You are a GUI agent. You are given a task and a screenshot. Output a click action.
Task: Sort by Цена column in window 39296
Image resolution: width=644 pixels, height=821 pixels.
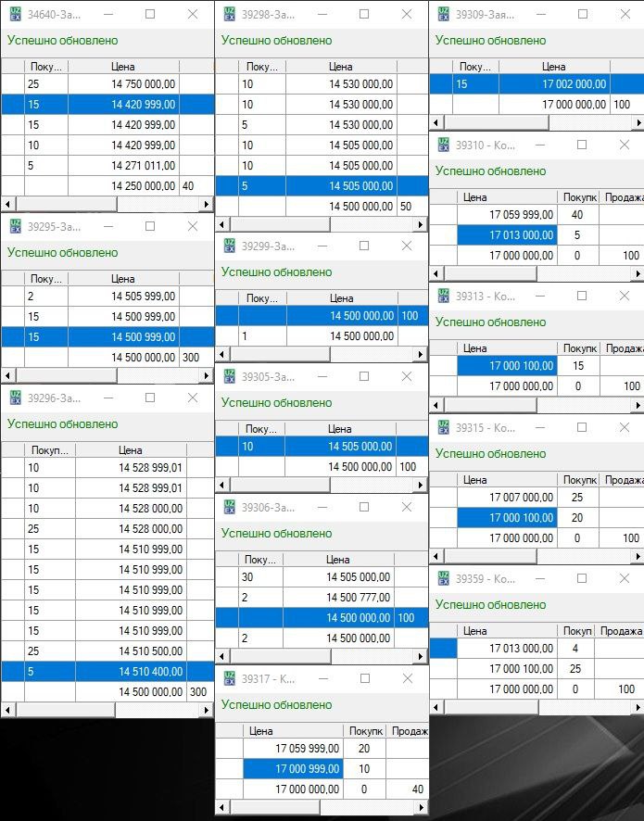click(x=130, y=449)
